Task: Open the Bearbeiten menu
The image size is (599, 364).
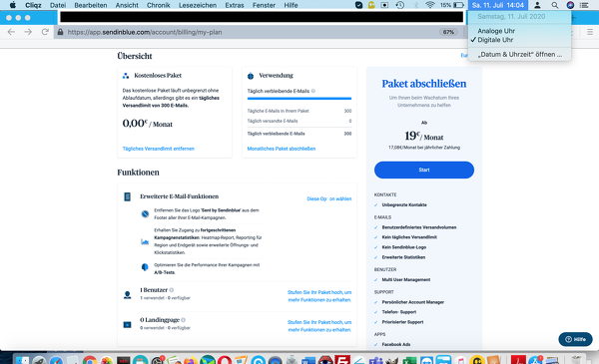Action: pyautogui.click(x=91, y=5)
